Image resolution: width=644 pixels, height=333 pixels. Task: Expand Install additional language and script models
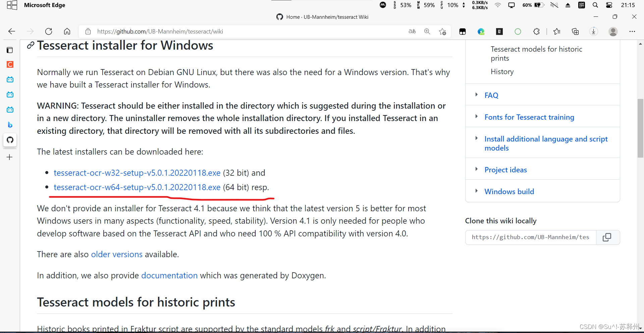coord(476,138)
